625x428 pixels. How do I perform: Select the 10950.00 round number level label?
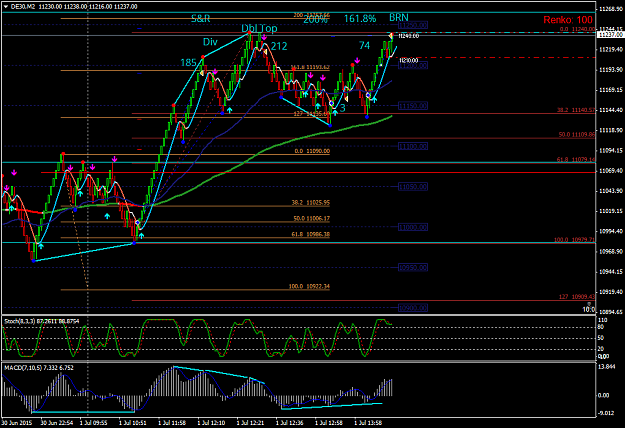click(x=413, y=267)
